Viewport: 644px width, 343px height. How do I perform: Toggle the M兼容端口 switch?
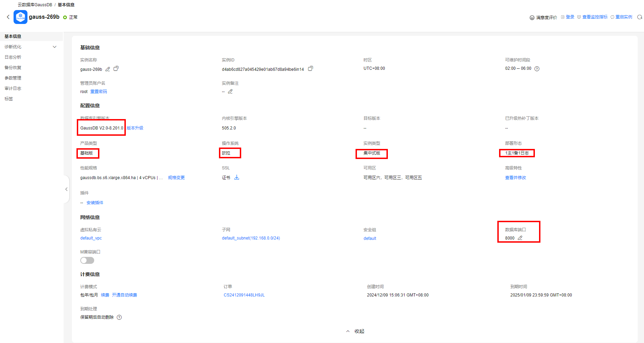click(x=87, y=260)
